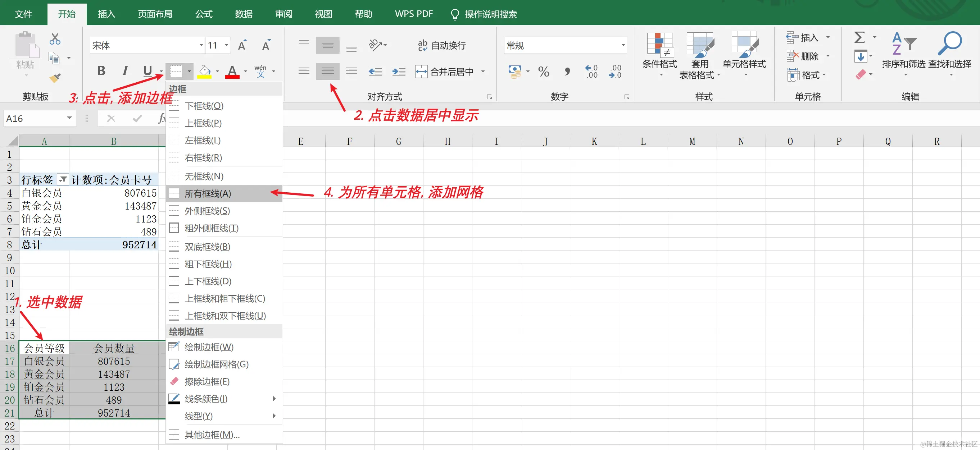Expand the 常规 number format dropdown
980x450 pixels.
pos(623,46)
